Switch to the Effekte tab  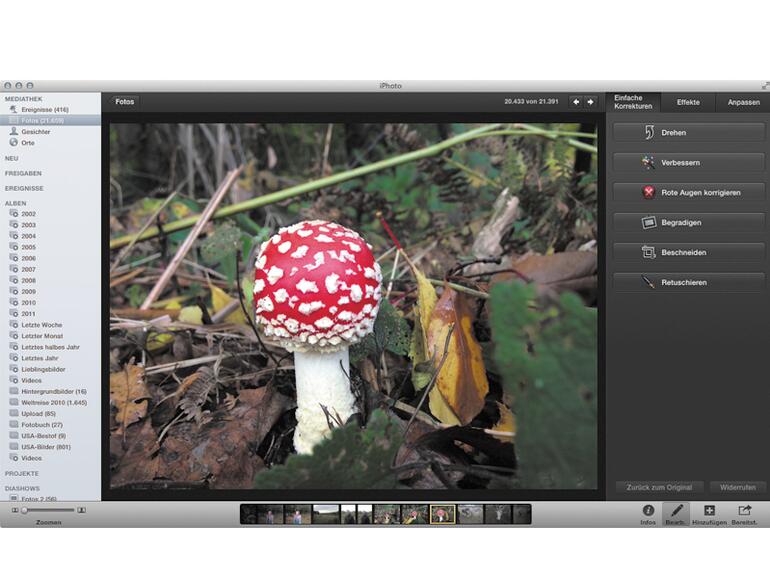click(x=688, y=102)
